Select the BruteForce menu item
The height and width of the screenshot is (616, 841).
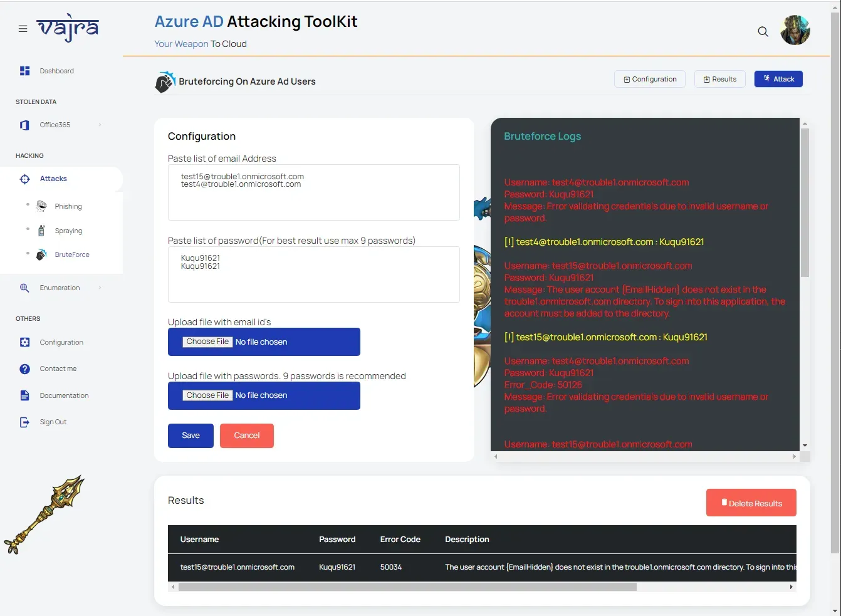tap(72, 254)
